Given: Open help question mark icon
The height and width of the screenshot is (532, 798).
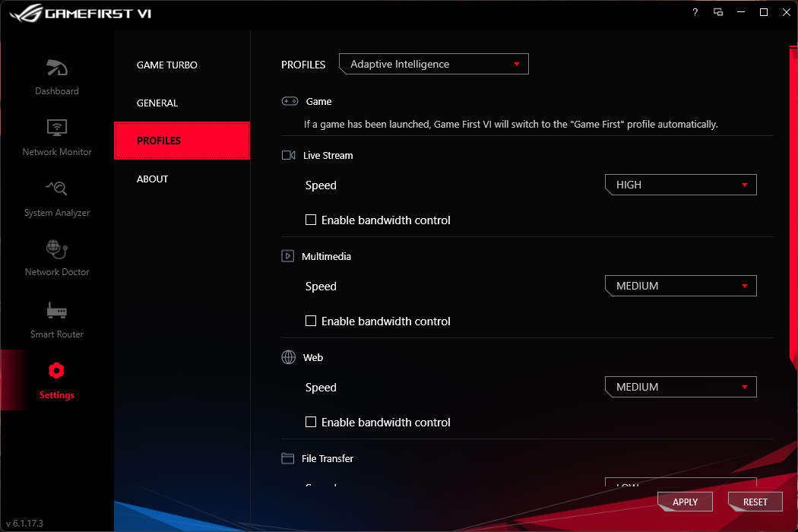Looking at the screenshot, I should (x=695, y=12).
